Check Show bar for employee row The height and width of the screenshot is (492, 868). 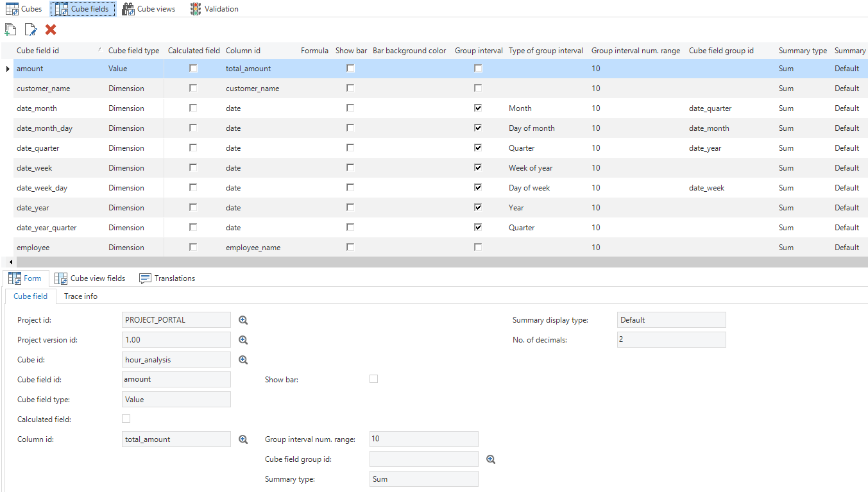pyautogui.click(x=350, y=248)
